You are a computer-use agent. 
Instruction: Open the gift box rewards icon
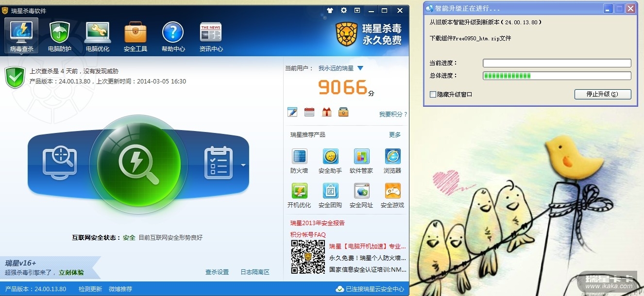(x=326, y=112)
